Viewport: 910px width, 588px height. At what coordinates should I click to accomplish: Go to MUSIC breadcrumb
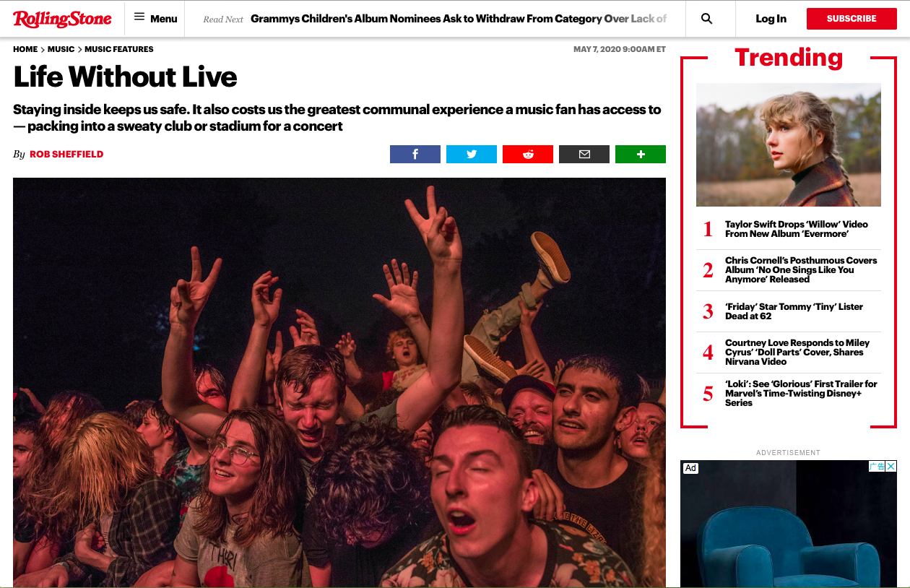[x=61, y=49]
